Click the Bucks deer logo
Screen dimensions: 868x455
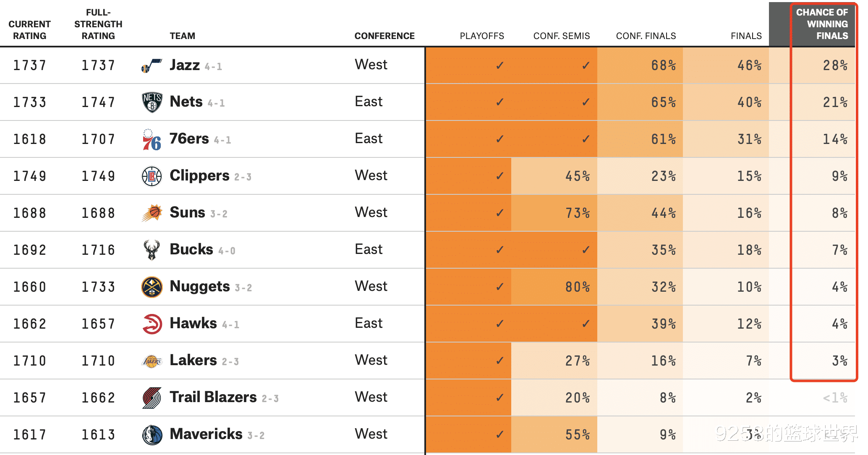tap(152, 250)
